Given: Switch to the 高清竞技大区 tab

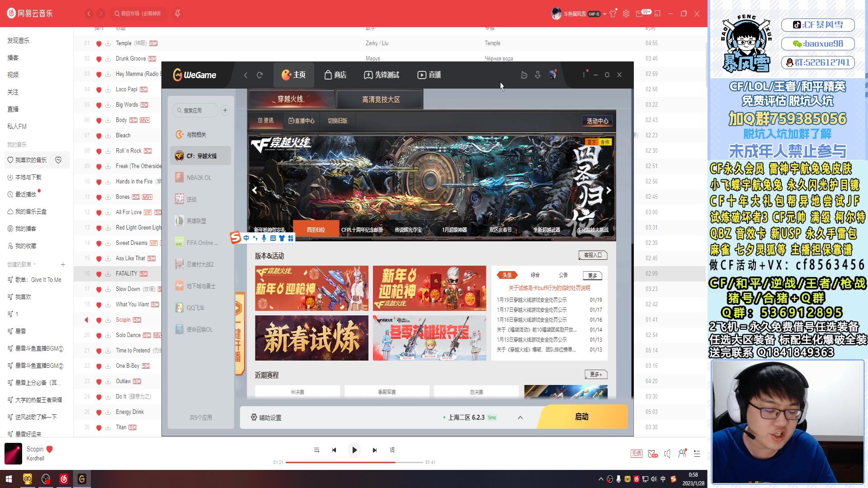Looking at the screenshot, I should [x=380, y=99].
